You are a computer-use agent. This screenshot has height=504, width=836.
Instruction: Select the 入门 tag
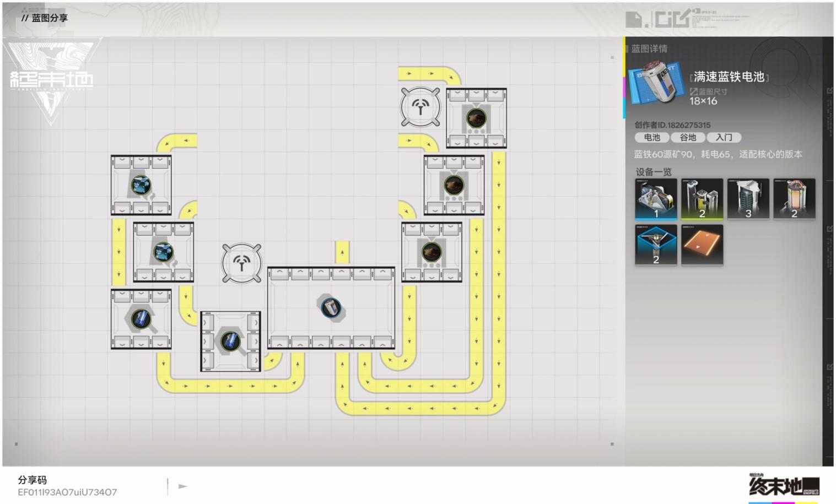click(x=724, y=138)
